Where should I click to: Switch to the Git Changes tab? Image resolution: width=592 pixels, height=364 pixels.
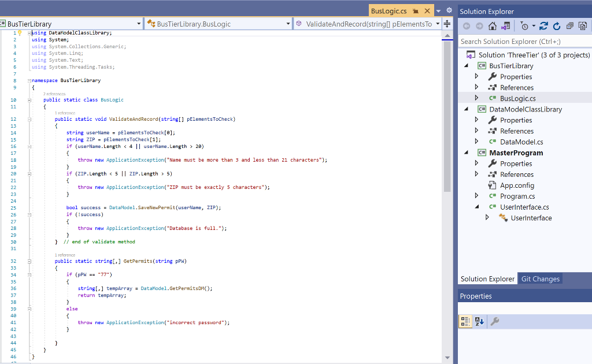(540, 279)
